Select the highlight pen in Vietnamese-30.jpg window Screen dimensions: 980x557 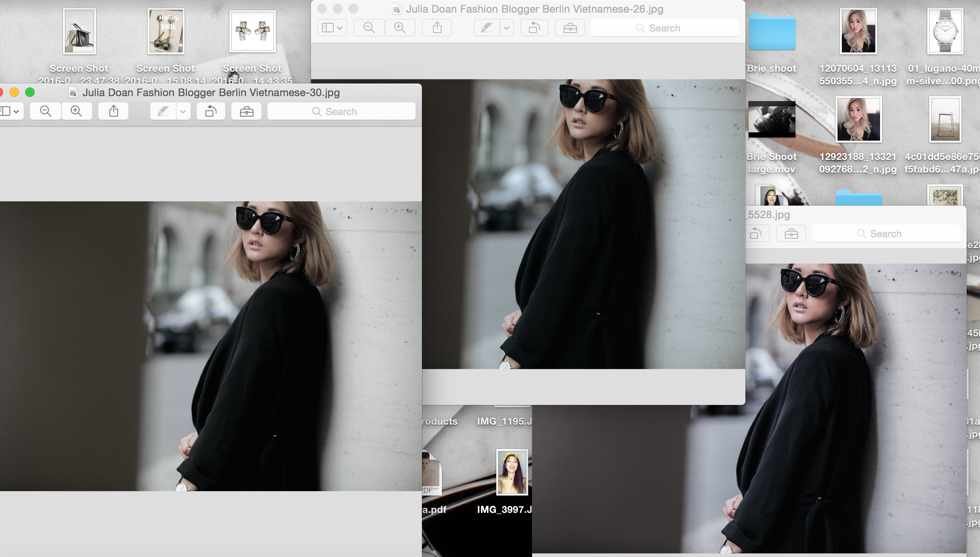coord(163,111)
